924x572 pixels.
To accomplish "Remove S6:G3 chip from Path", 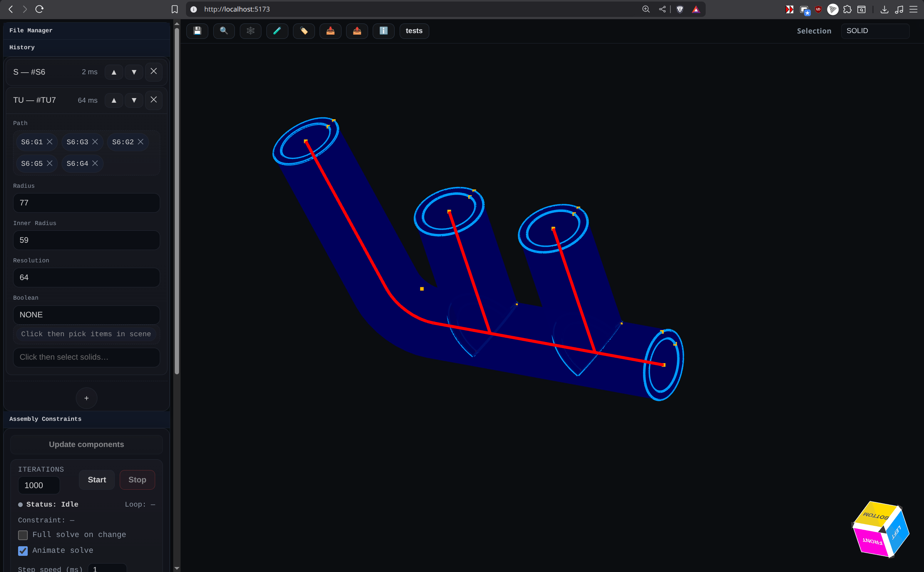I will click(x=95, y=142).
